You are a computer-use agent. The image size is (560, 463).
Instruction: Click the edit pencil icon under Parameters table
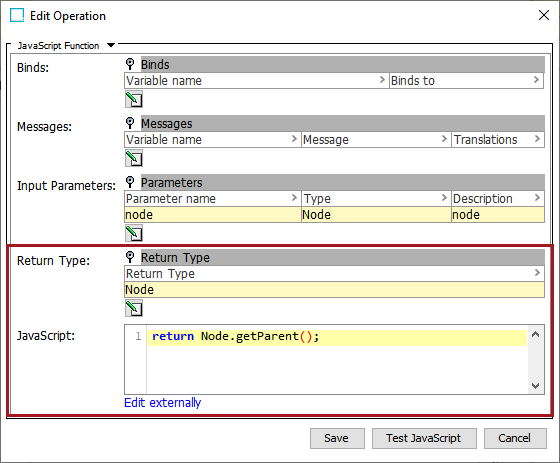[134, 233]
